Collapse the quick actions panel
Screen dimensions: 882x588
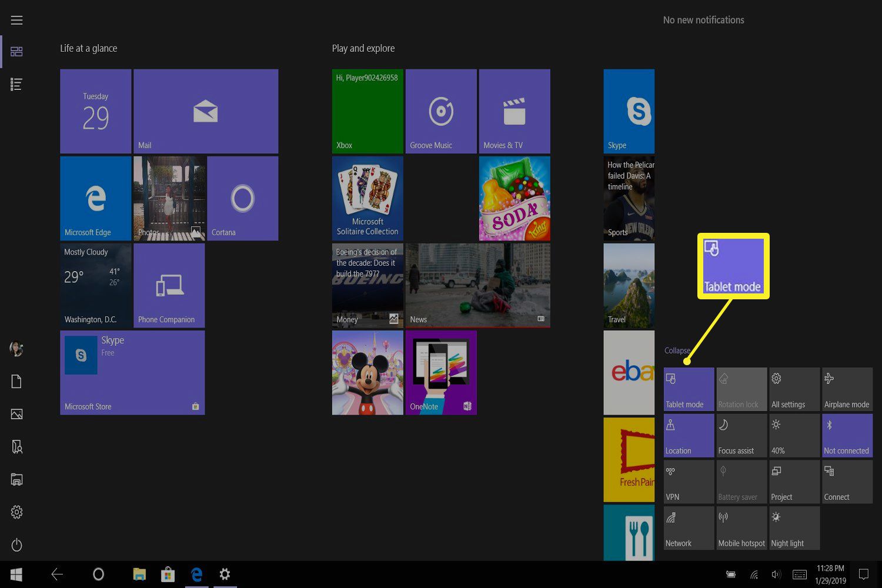pos(677,350)
